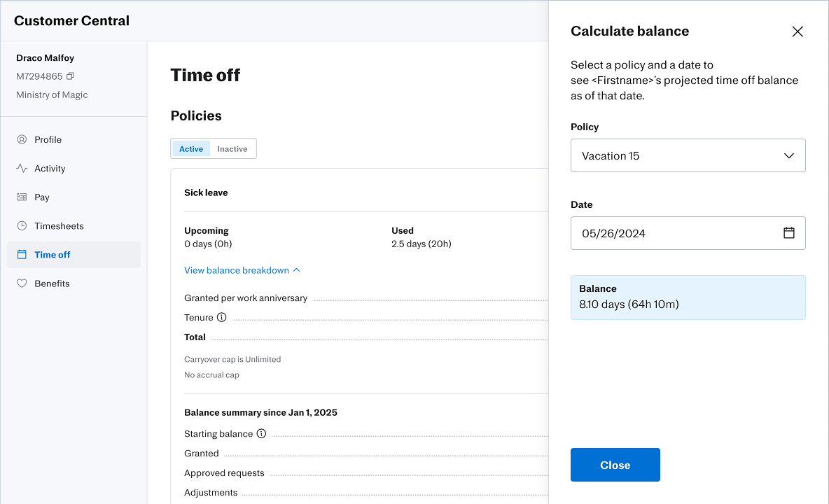Close the Calculate balance panel with X
This screenshot has width=829, height=504.
tap(797, 31)
